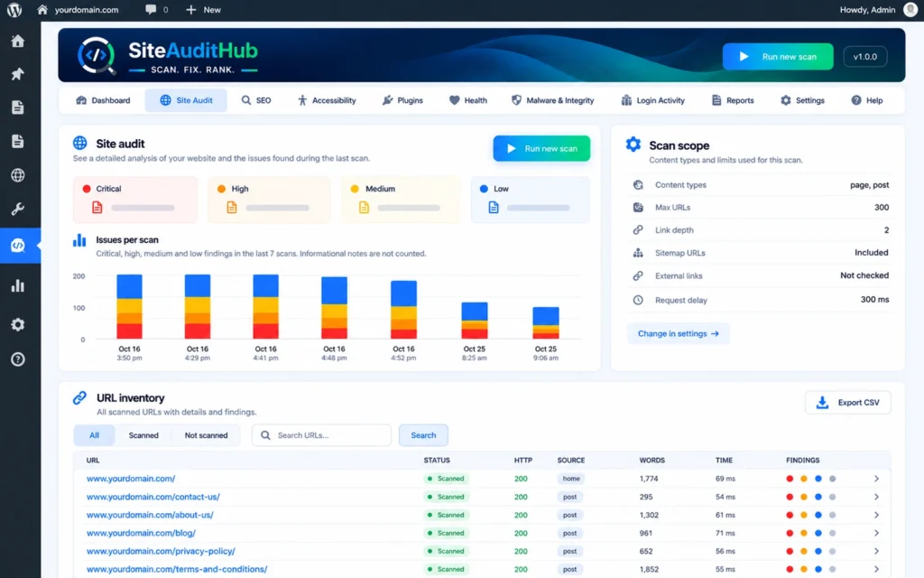The width and height of the screenshot is (924, 578).
Task: Click the Scan scope gear icon
Action: click(633, 144)
